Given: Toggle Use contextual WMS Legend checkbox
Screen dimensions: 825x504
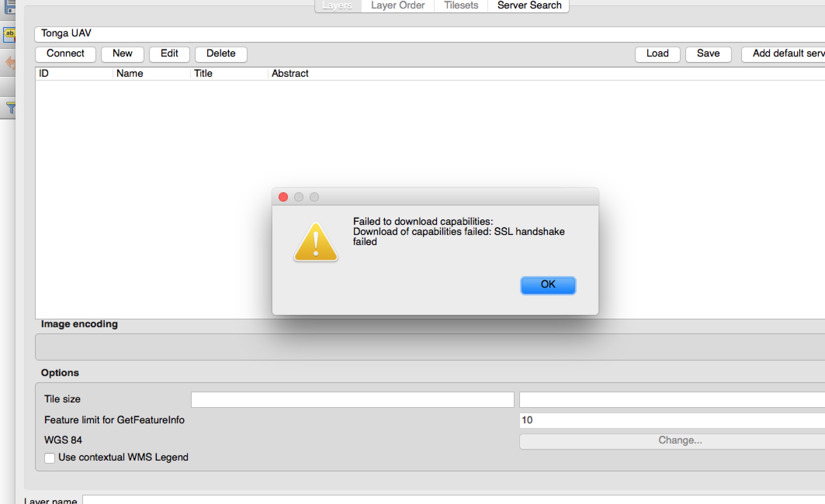Looking at the screenshot, I should tap(49, 457).
